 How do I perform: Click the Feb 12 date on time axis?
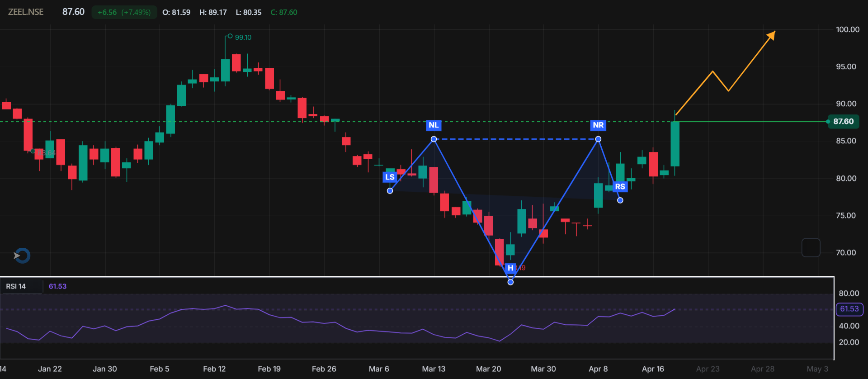[x=214, y=369]
